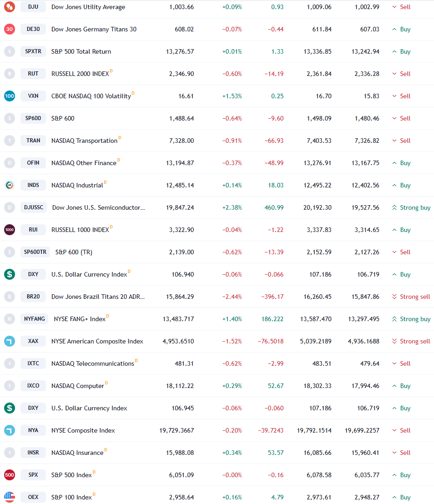This screenshot has height=504, width=434.
Task: Open NASDAQ Computer link
Action: [x=77, y=386]
